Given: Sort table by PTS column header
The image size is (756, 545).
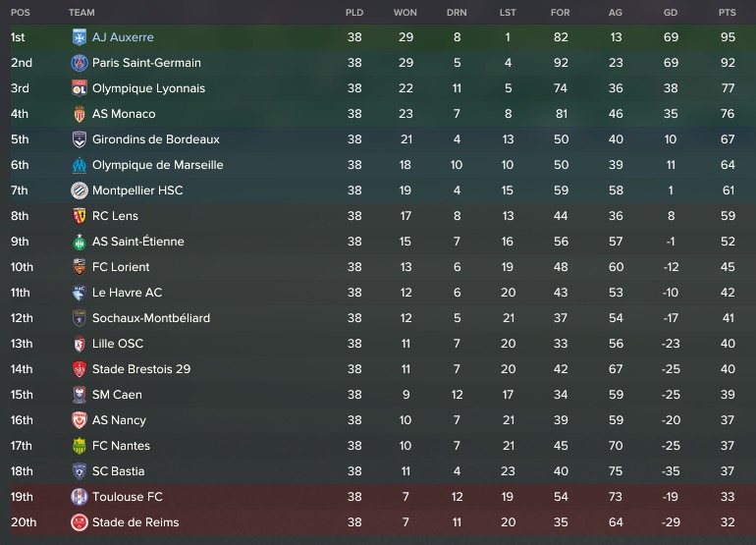Looking at the screenshot, I should [727, 13].
